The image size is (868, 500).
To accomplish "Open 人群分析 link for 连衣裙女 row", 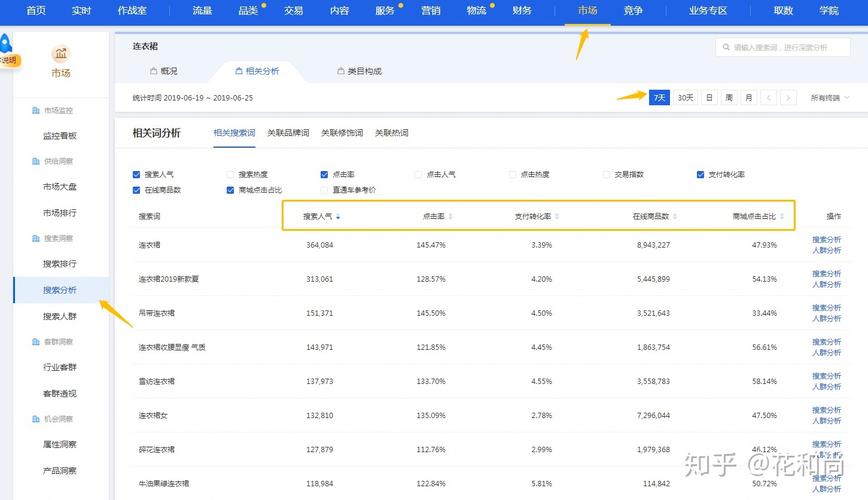I will pyautogui.click(x=826, y=421).
